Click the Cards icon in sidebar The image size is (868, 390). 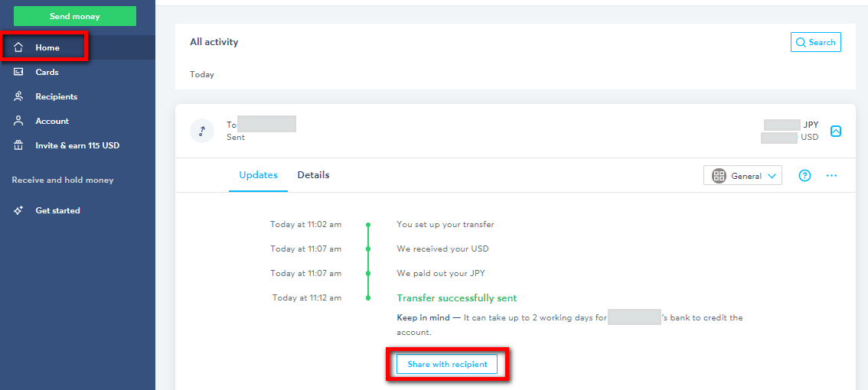(x=19, y=72)
